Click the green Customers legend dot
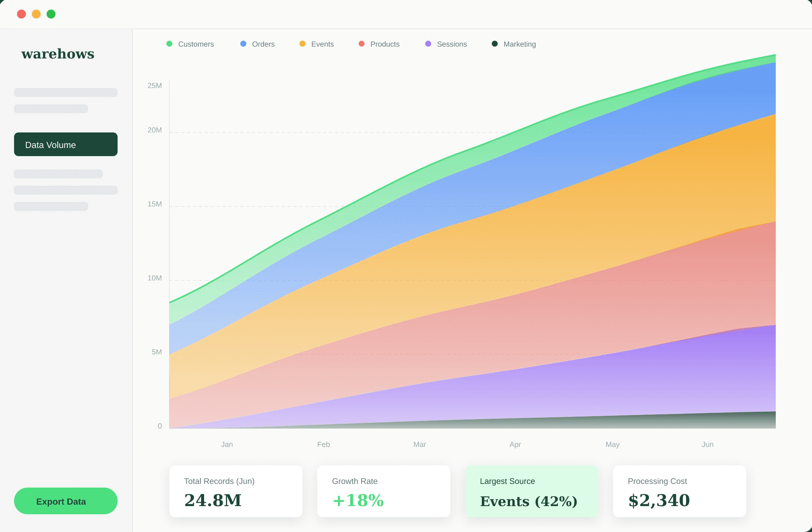Image resolution: width=812 pixels, height=532 pixels. coord(169,44)
